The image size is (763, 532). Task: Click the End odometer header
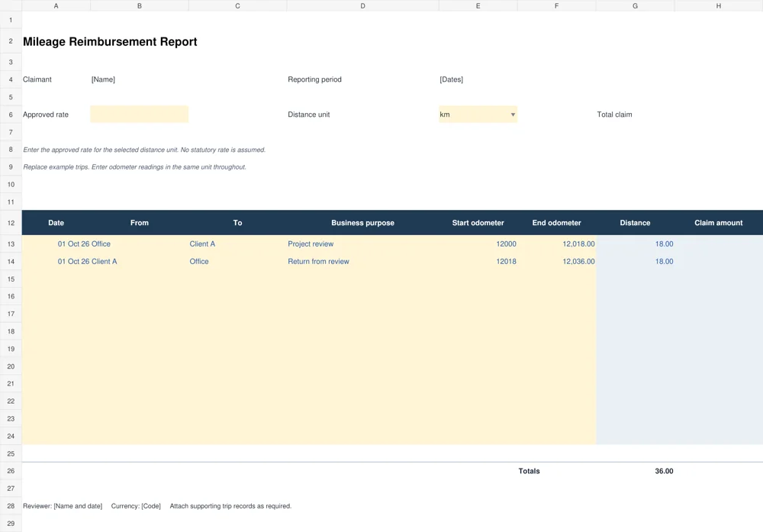pyautogui.click(x=557, y=222)
